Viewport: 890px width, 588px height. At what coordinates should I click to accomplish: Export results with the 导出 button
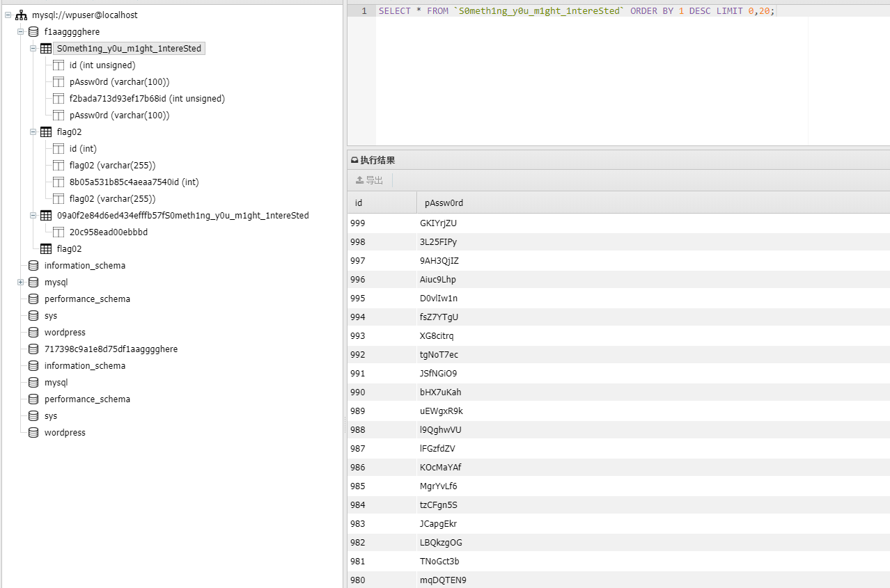click(x=369, y=180)
